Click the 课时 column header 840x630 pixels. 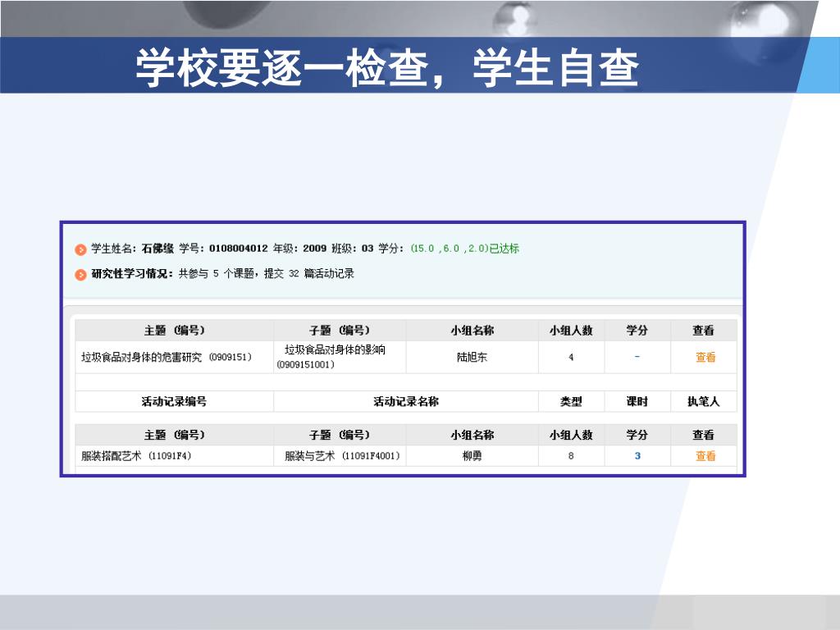637,401
